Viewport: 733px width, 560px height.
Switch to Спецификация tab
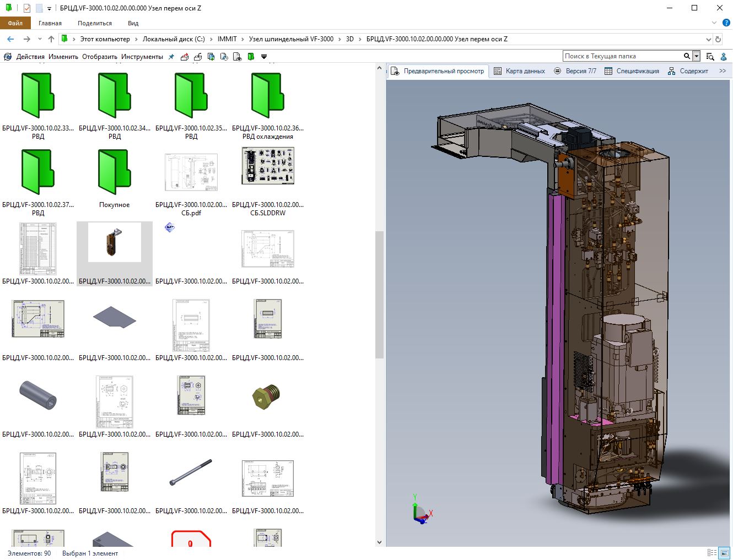[x=632, y=70]
